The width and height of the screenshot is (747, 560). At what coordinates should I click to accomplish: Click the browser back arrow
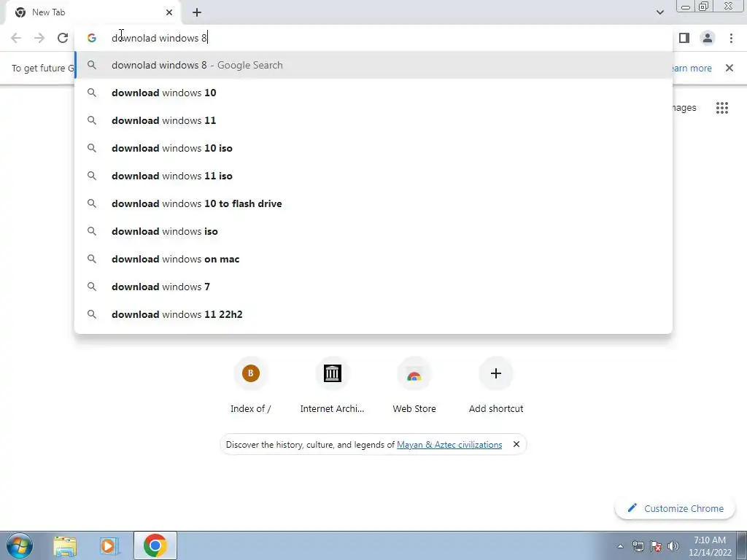[x=16, y=38]
